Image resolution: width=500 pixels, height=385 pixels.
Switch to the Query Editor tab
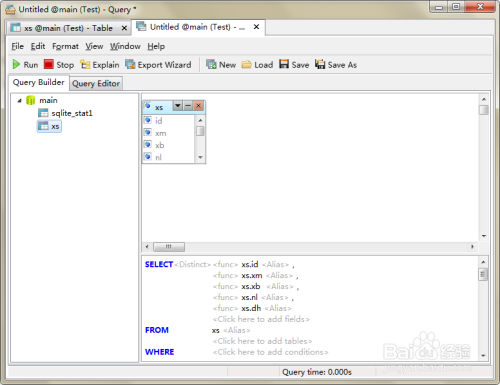(x=96, y=83)
